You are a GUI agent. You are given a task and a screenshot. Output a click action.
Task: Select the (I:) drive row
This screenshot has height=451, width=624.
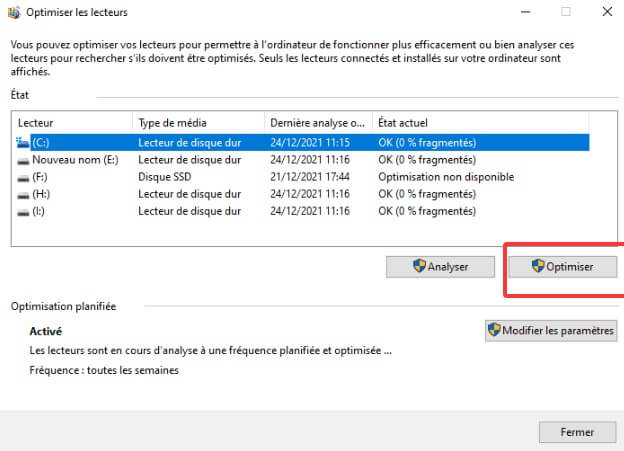point(302,211)
